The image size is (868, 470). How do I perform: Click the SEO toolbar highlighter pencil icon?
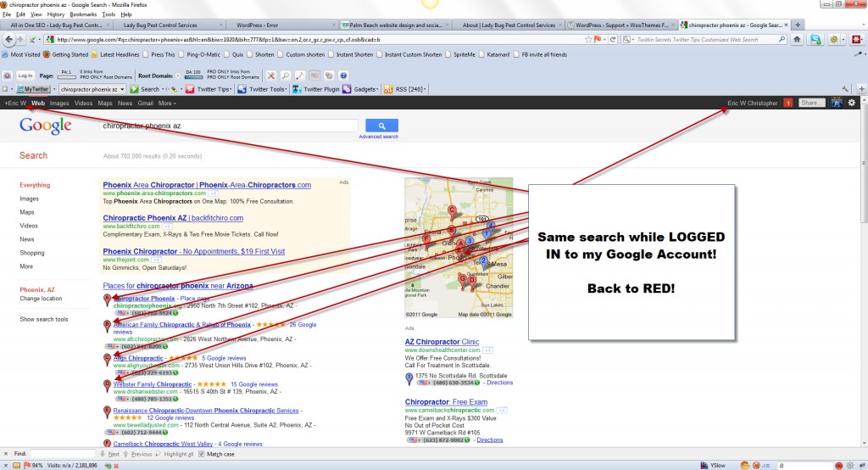click(299, 76)
